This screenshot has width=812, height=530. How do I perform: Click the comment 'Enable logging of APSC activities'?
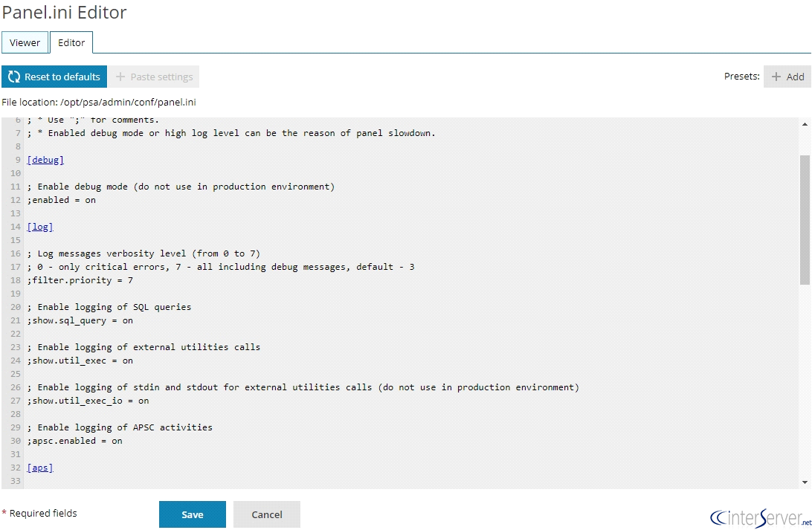(x=120, y=427)
